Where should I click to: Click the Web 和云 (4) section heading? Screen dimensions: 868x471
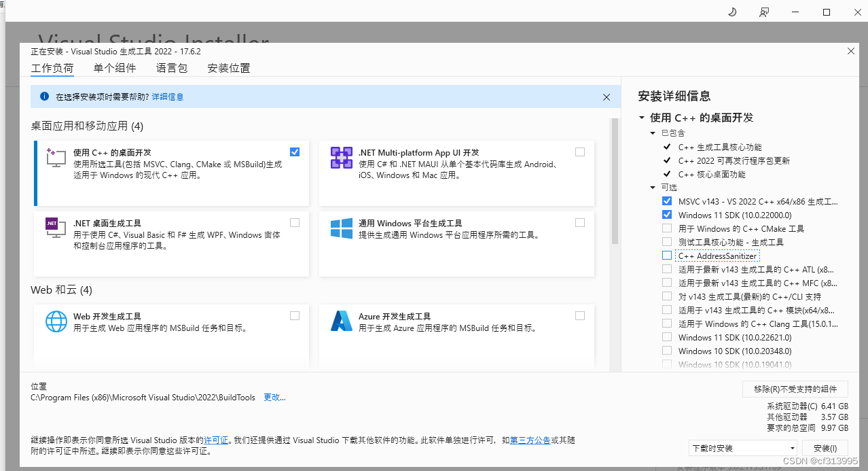[61, 290]
